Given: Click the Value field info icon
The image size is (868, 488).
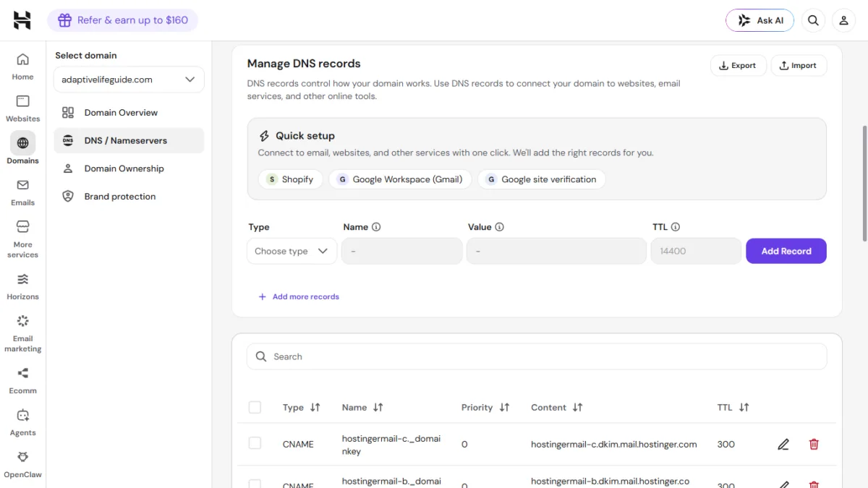Looking at the screenshot, I should click(x=499, y=227).
